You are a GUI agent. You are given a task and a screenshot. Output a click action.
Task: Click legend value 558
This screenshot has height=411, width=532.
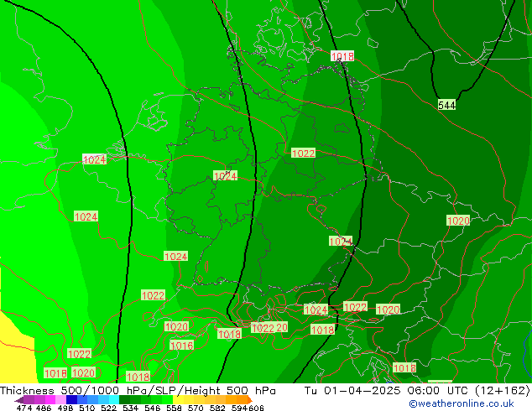[x=174, y=408]
